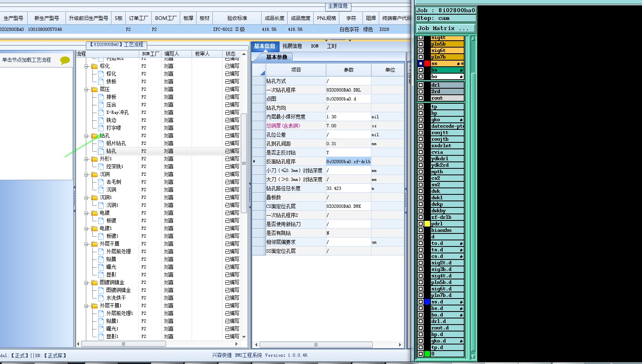Collapse the 钻孔 tree node
The height and width of the screenshot is (364, 642).
click(x=87, y=136)
